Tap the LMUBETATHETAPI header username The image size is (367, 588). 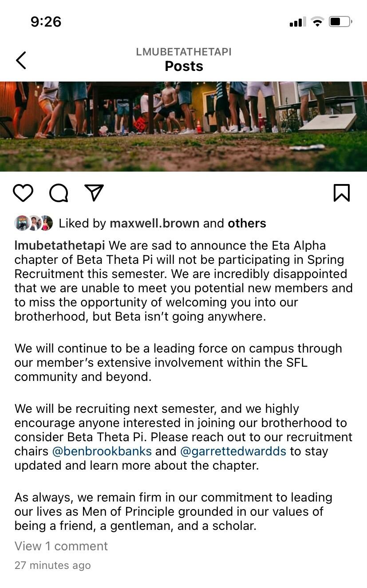(184, 52)
